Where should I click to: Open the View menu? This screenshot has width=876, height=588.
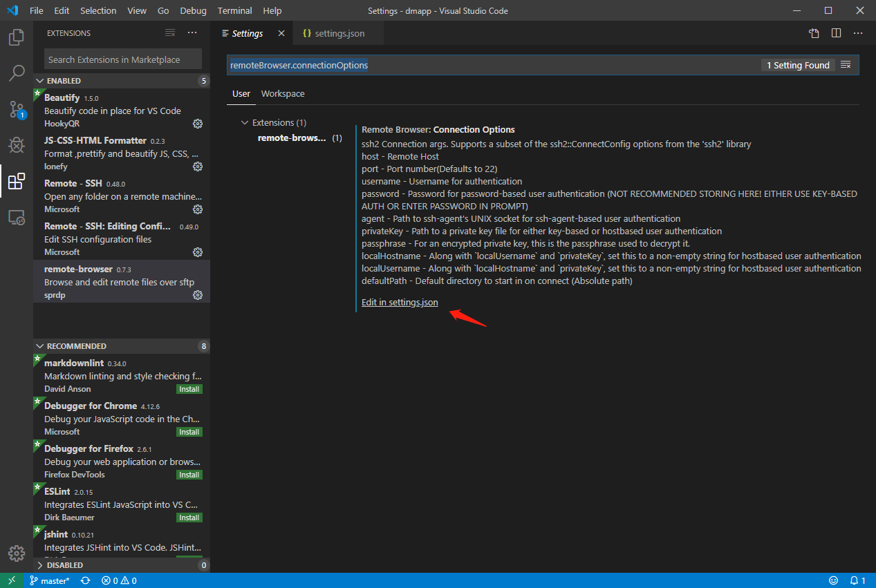pyautogui.click(x=137, y=11)
